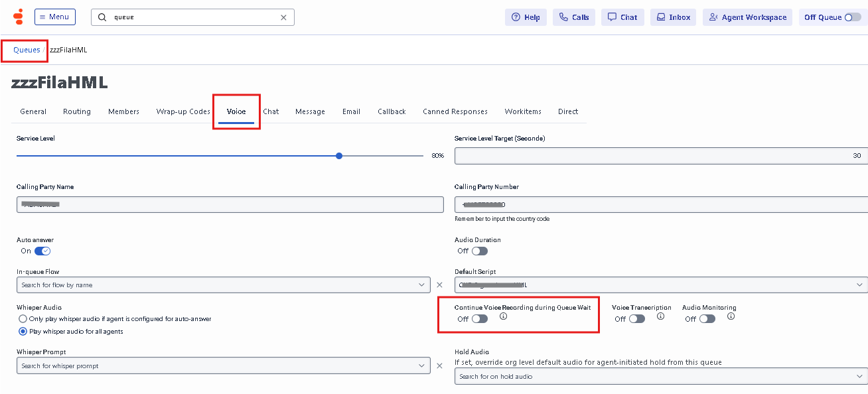Click the search magnifier icon
This screenshot has width=868, height=394.
(102, 17)
